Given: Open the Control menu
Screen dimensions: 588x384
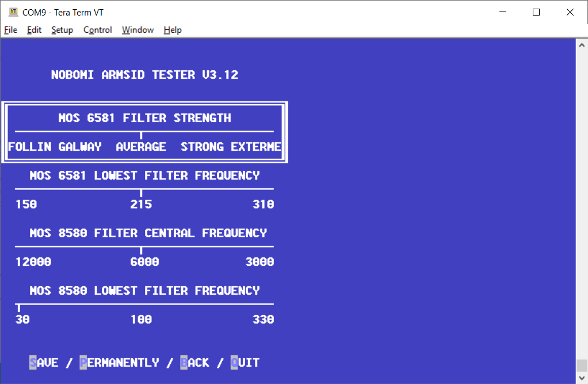Looking at the screenshot, I should pos(97,30).
